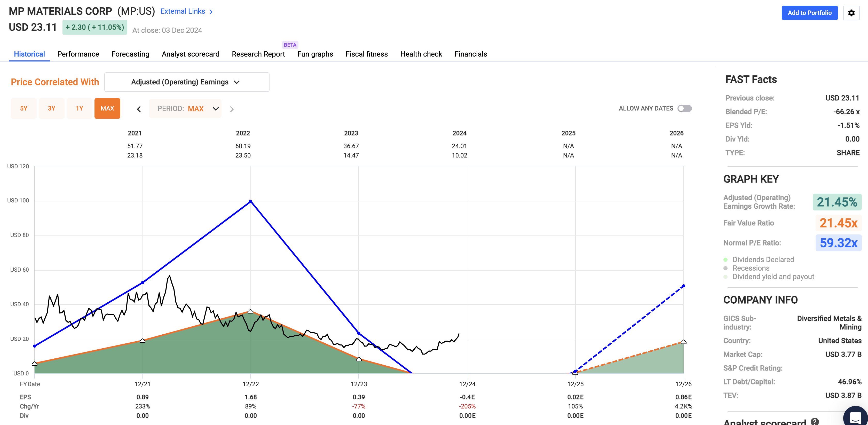The width and height of the screenshot is (868, 425).
Task: Click the 12/26 estimated earnings triangle marker
Action: [683, 342]
